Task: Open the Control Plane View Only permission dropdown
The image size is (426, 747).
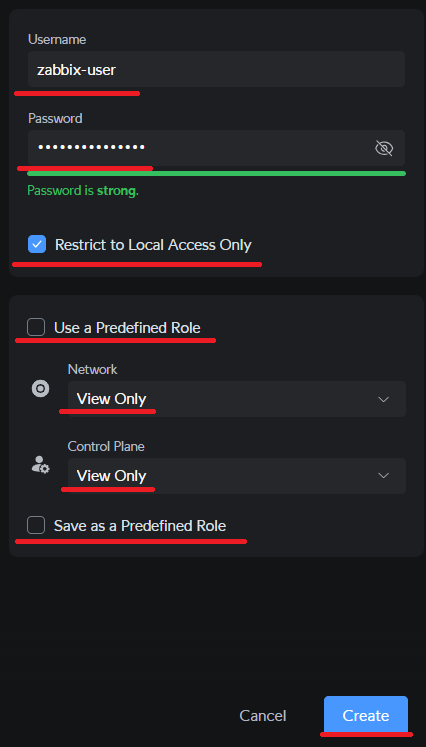Action: 237,475
